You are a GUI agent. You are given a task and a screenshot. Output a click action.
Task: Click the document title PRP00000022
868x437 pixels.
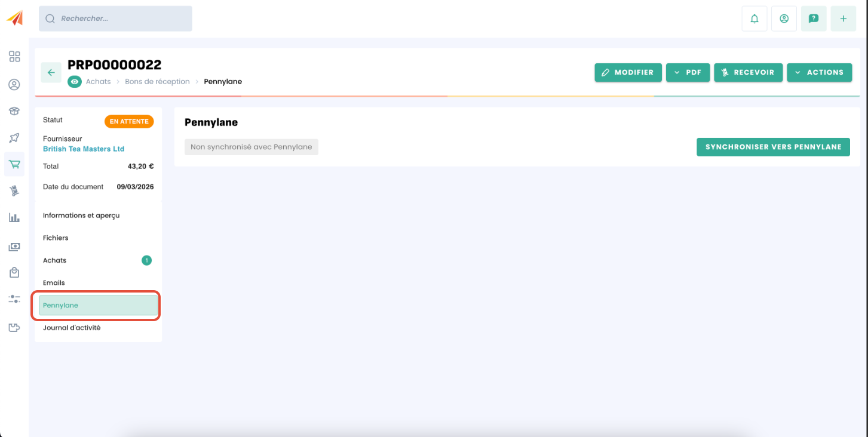[x=115, y=64]
